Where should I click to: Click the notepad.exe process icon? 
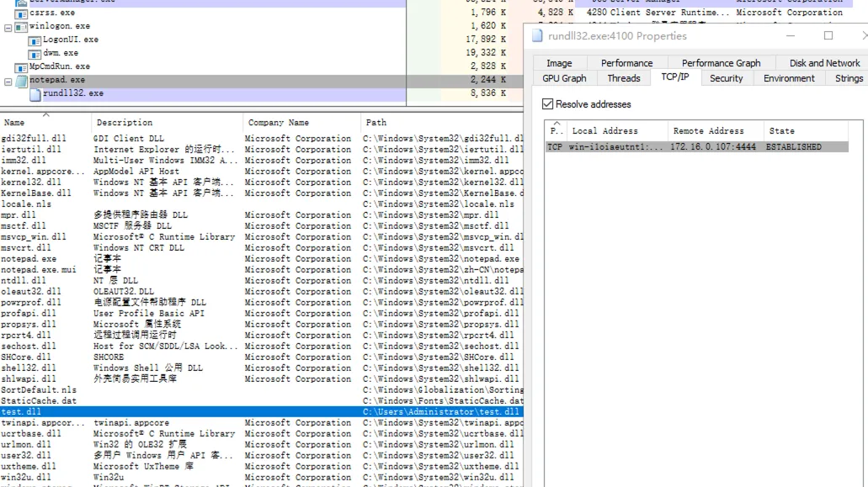pyautogui.click(x=23, y=80)
